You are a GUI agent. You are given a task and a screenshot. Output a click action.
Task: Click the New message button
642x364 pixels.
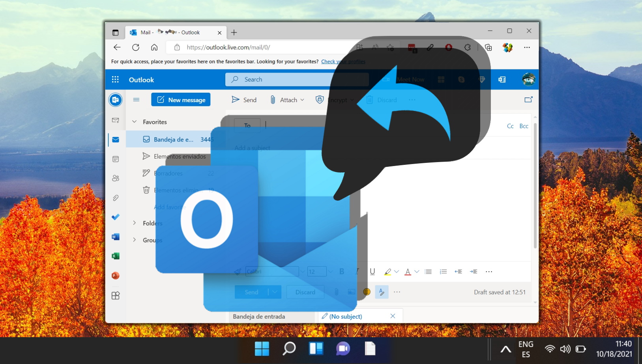click(x=181, y=99)
